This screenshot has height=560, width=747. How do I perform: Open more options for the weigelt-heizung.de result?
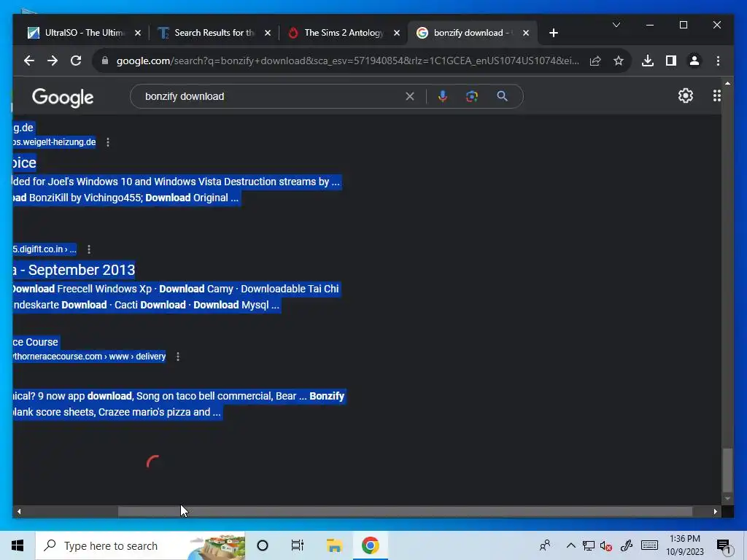[108, 142]
